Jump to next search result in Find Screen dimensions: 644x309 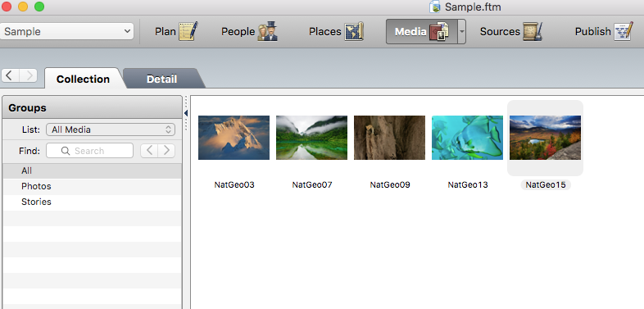[x=166, y=151]
